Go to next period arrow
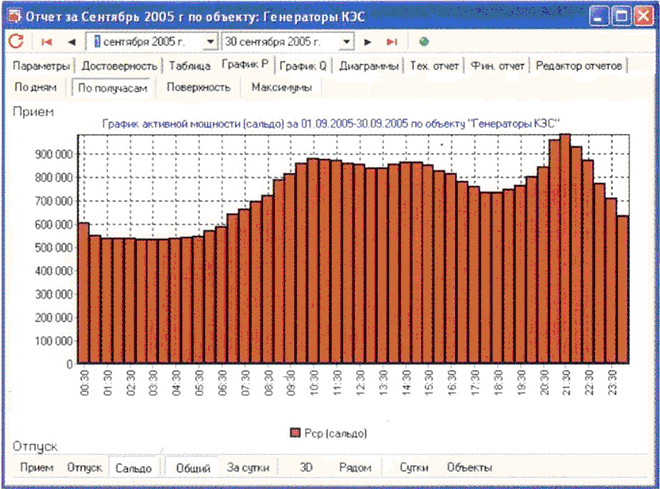This screenshot has width=660, height=489. tap(369, 42)
